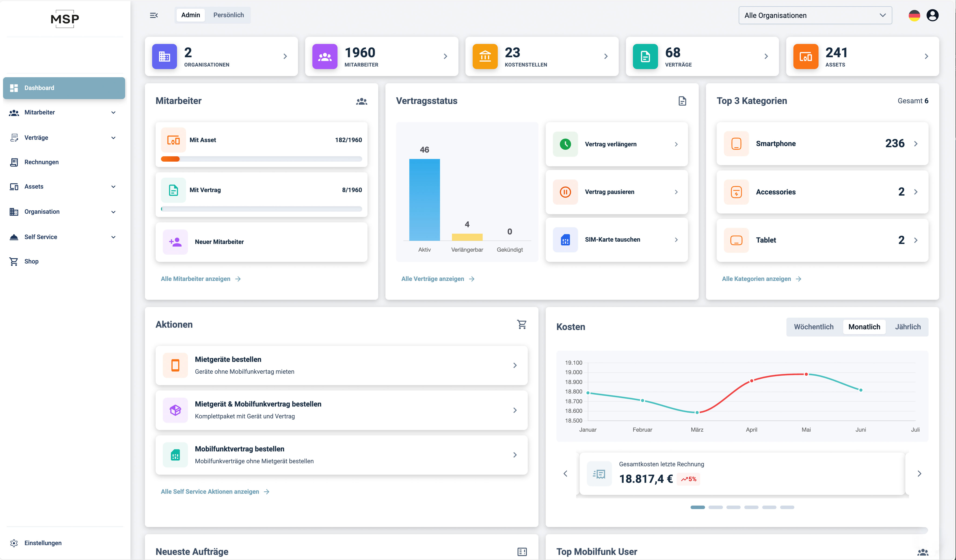Switch Kosten chart to Jährlich
956x560 pixels.
click(908, 327)
